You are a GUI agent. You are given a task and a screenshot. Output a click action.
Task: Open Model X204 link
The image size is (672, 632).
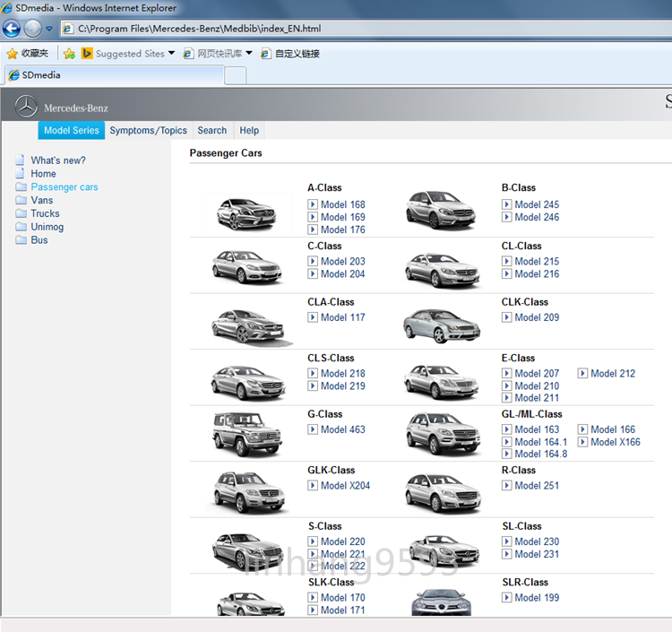345,486
